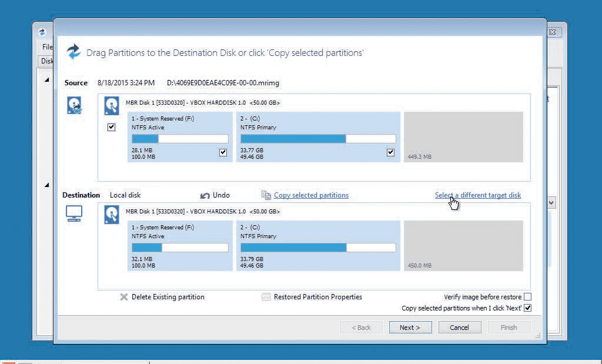Click the computer icon under Destination
Image resolution: width=602 pixels, height=364 pixels.
73,213
